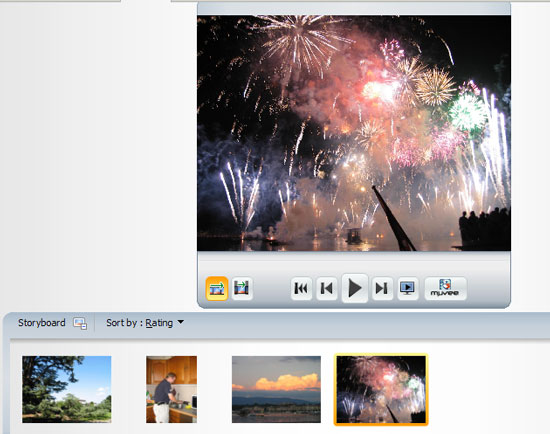Click the large fireworks preview image
Viewport: 550px width, 434px height.
[x=354, y=133]
